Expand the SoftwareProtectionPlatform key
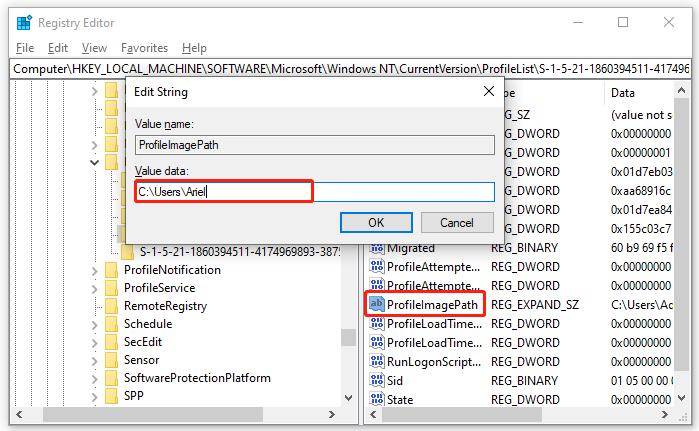 (x=94, y=379)
